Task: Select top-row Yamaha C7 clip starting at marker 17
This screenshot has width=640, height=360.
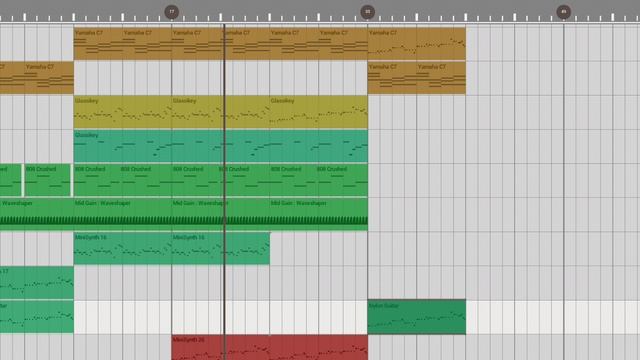Action: pyautogui.click(x=196, y=44)
